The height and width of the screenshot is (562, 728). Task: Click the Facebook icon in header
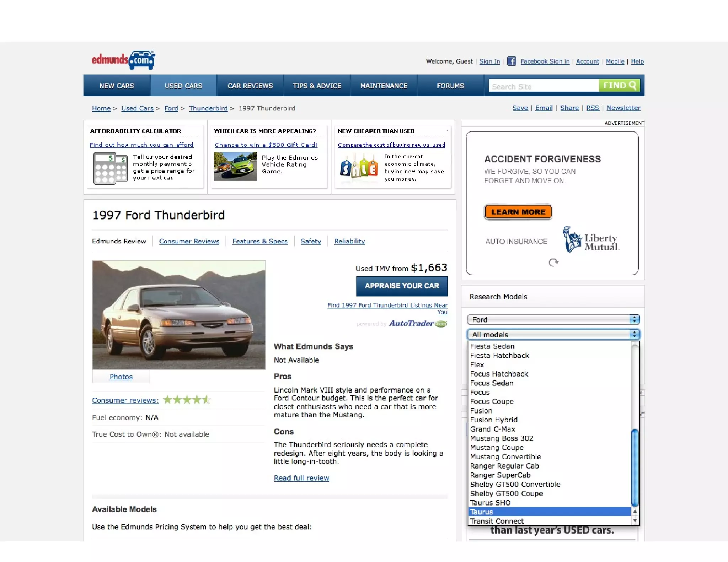click(x=511, y=61)
